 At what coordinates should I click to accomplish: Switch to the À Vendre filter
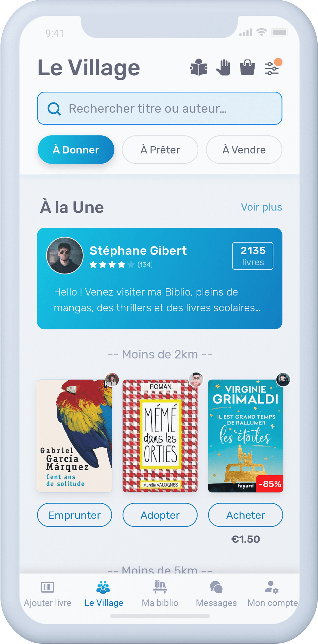[244, 150]
